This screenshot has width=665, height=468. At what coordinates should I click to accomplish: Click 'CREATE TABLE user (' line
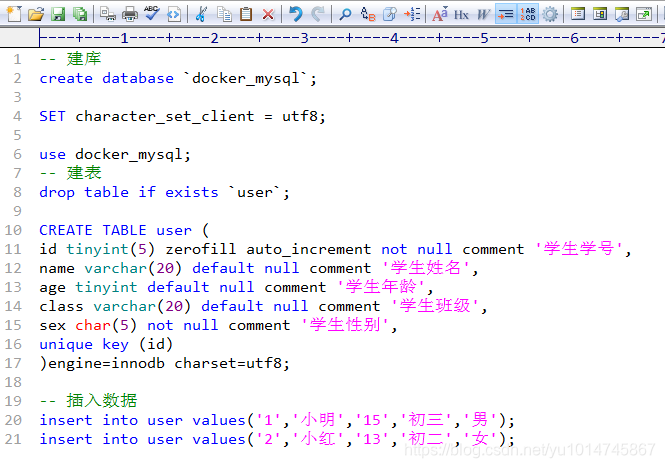(124, 230)
